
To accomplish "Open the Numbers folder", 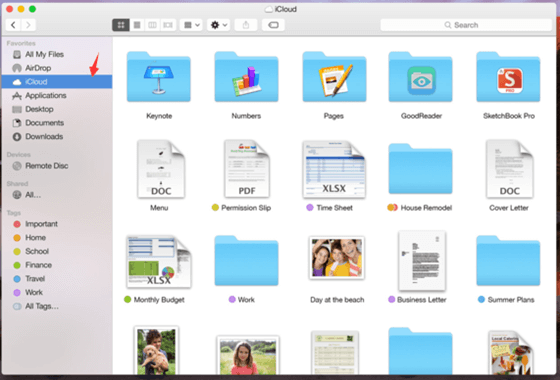I will [246, 77].
